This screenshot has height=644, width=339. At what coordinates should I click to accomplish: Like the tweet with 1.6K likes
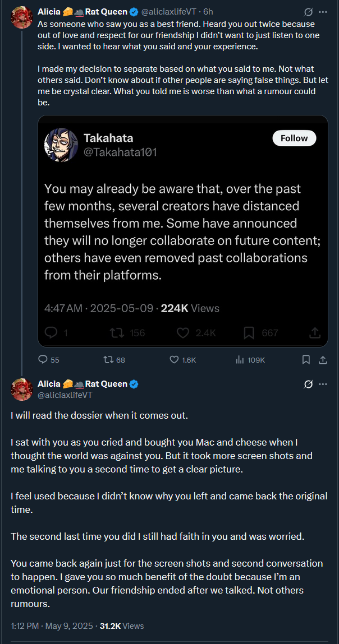[x=174, y=360]
